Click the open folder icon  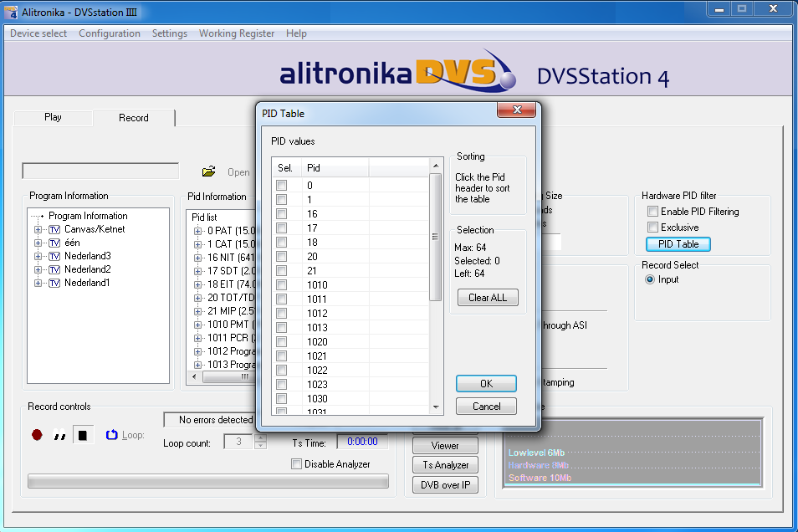point(208,171)
